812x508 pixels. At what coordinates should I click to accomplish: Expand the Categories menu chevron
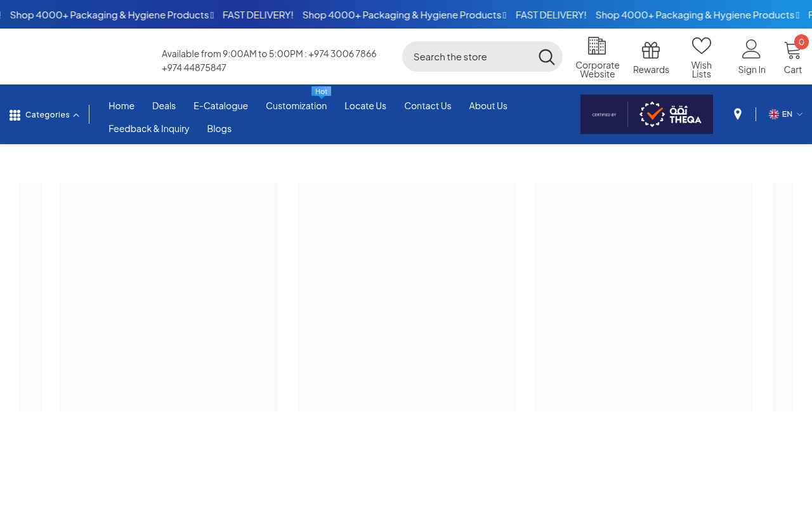tap(76, 116)
